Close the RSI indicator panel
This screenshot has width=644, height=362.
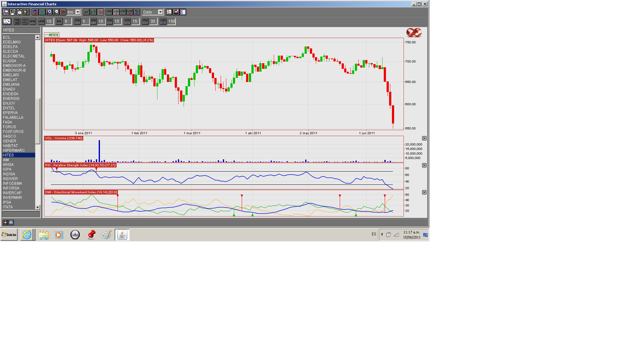[424, 165]
